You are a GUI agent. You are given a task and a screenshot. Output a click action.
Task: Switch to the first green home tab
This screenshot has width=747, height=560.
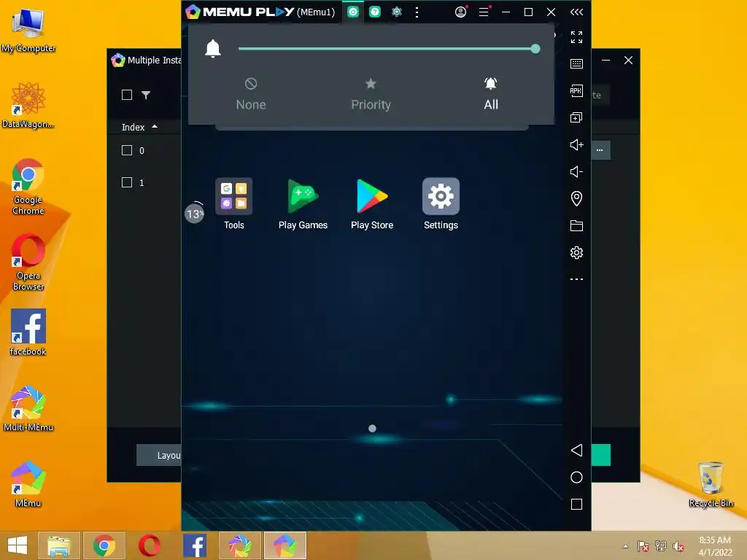353,12
